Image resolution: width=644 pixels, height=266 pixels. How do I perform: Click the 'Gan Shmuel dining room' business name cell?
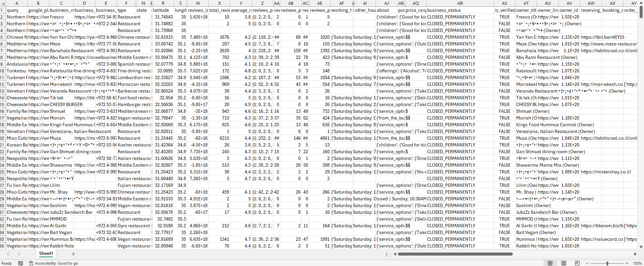click(76, 152)
